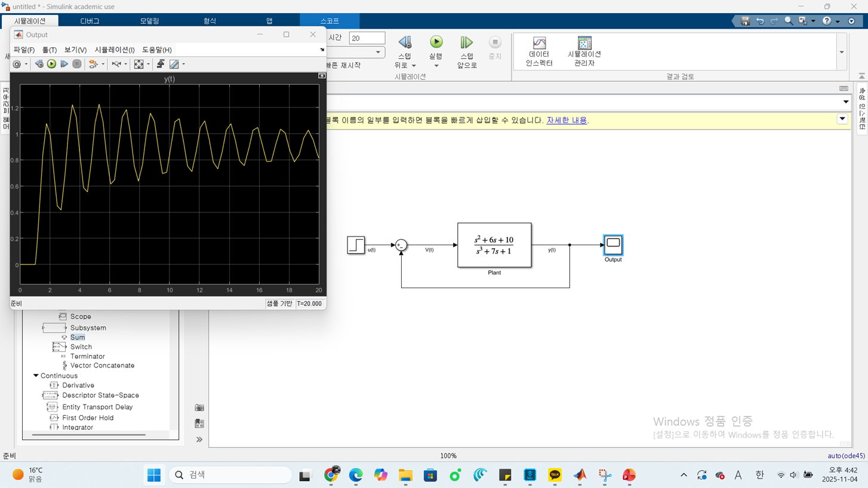Switch to 스코프 ribbon tab

coord(330,21)
